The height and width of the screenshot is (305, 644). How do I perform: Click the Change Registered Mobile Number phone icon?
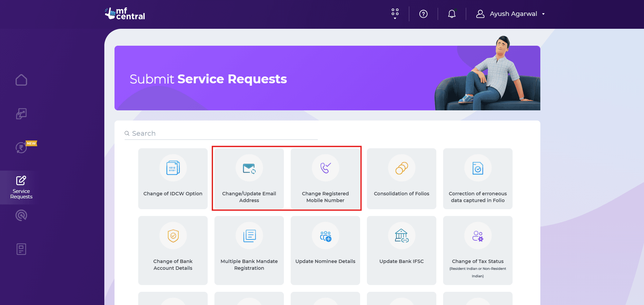click(x=326, y=168)
